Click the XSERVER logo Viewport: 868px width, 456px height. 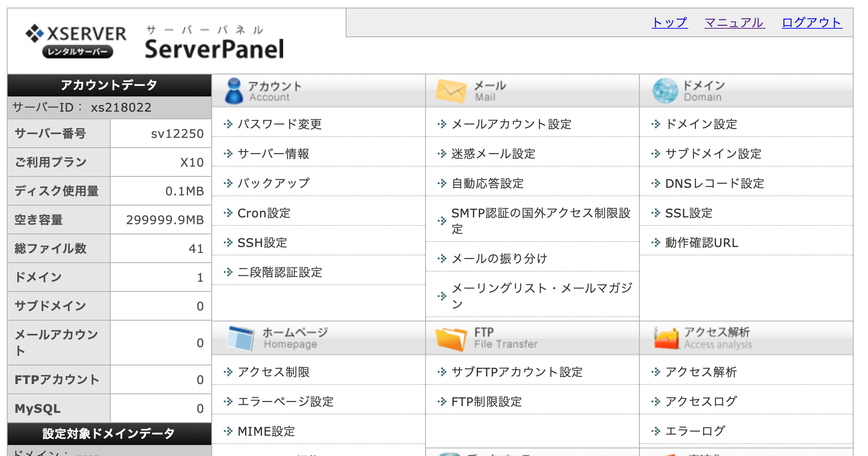(x=76, y=41)
